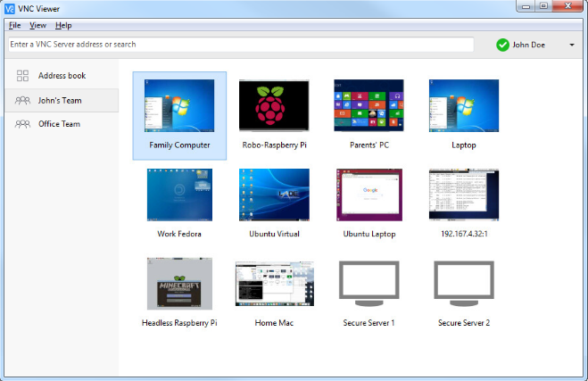Click the "Family Computer" label
This screenshot has height=381, width=588.
179,145
